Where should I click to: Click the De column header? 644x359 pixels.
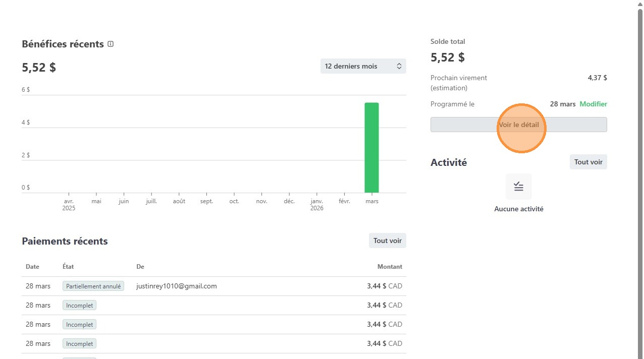140,267
